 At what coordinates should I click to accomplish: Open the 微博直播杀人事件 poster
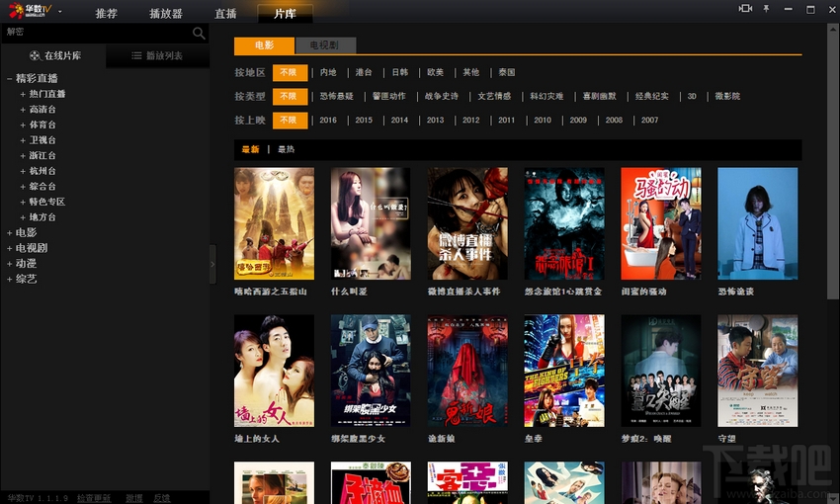(x=467, y=224)
